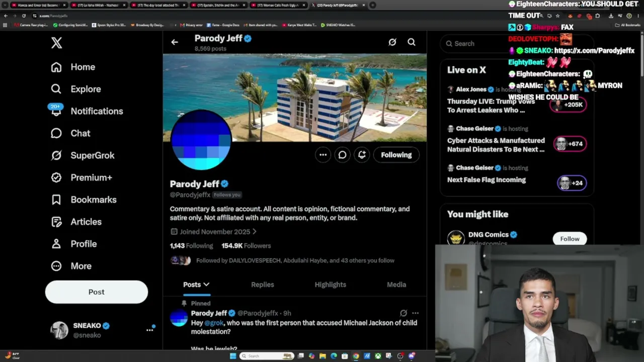644x362 pixels.
Task: Open the Xbox app from the taskbar
Action: coord(378,356)
